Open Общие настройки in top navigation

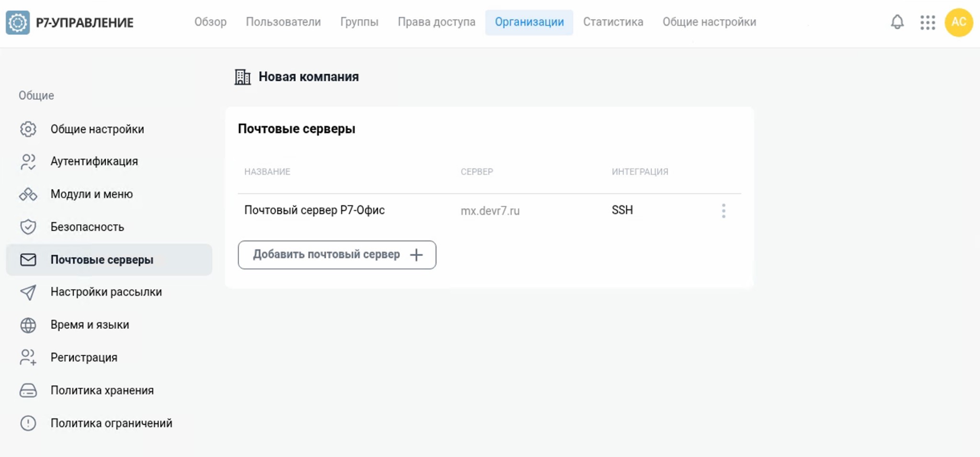pyautogui.click(x=709, y=22)
